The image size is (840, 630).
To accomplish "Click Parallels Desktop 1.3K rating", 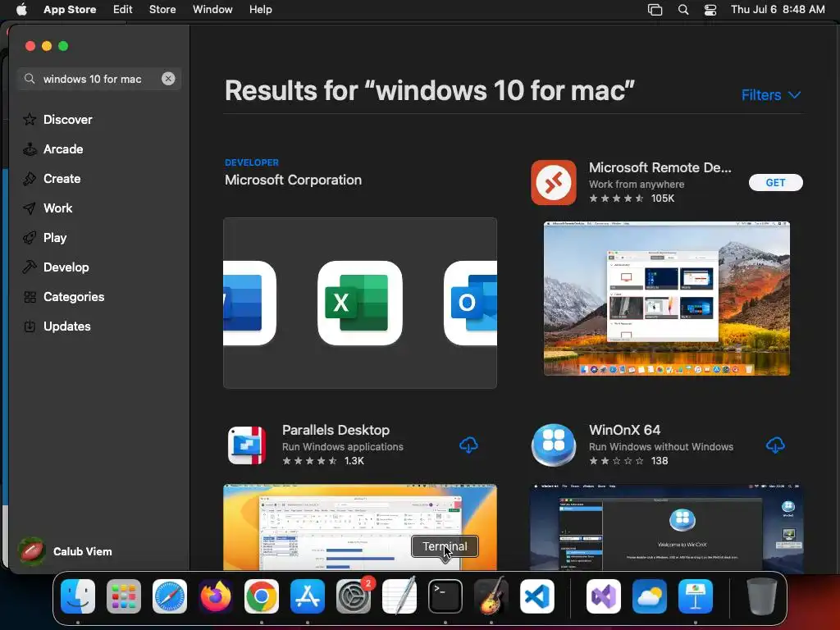I will (x=323, y=461).
